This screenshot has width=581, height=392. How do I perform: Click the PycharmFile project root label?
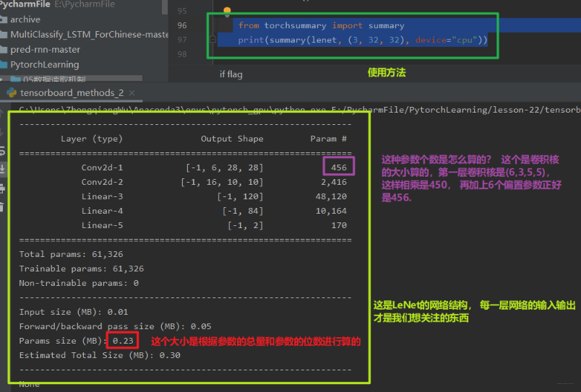tap(25, 4)
